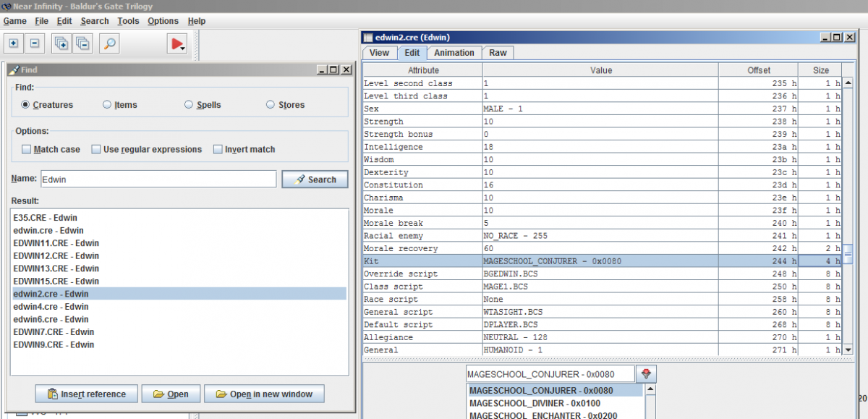Open the Help menu

point(196,21)
